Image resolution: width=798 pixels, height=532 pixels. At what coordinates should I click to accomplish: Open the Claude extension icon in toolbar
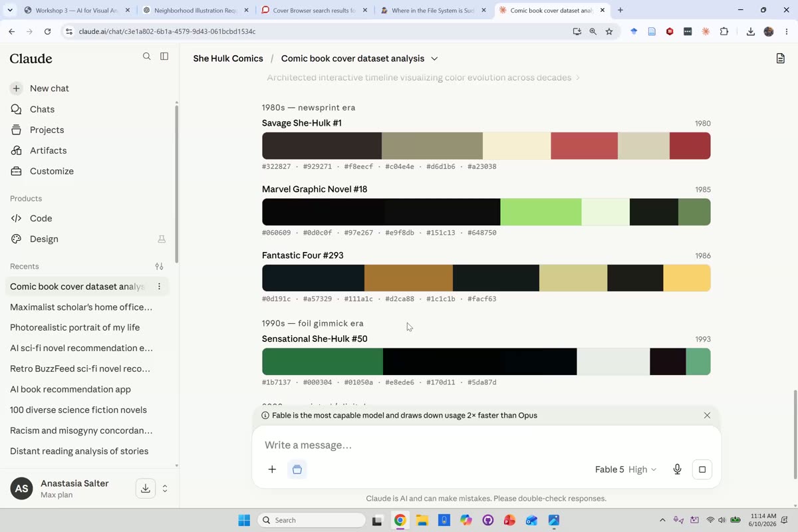706,31
